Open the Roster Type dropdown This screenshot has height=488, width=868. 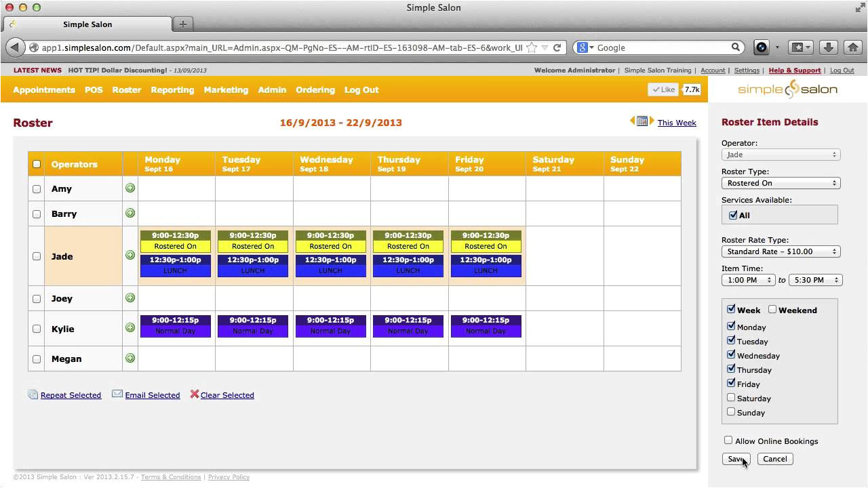[781, 183]
